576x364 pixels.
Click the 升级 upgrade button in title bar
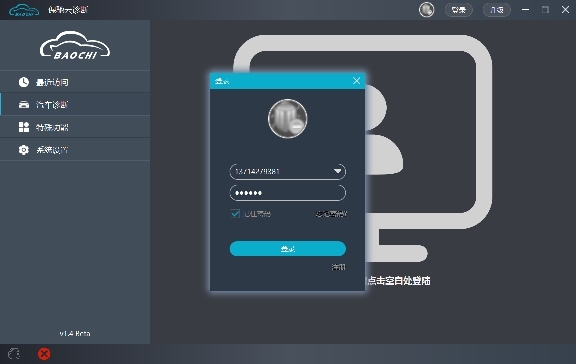tap(497, 10)
